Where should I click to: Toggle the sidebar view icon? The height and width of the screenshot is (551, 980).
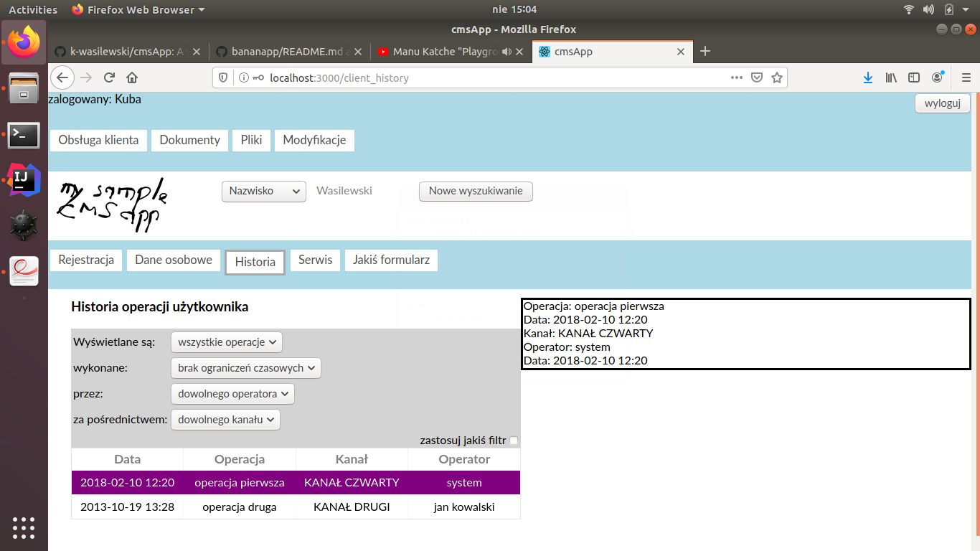click(914, 77)
